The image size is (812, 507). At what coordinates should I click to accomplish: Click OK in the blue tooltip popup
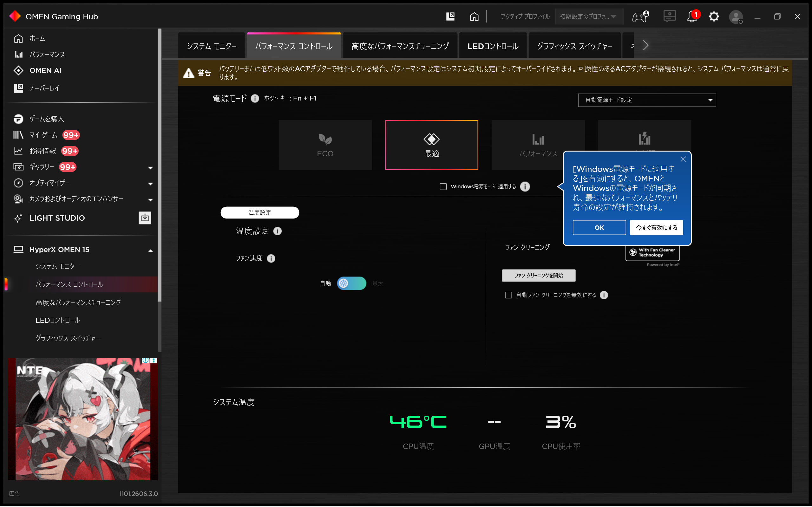coord(599,227)
